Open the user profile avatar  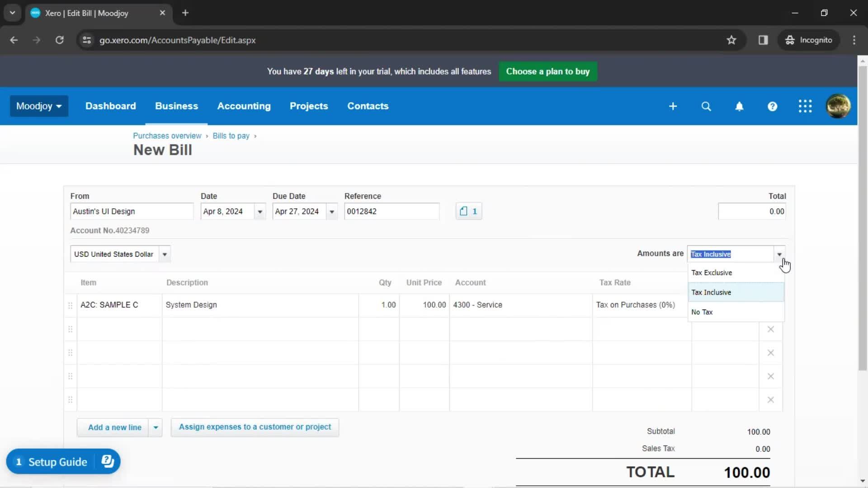838,106
